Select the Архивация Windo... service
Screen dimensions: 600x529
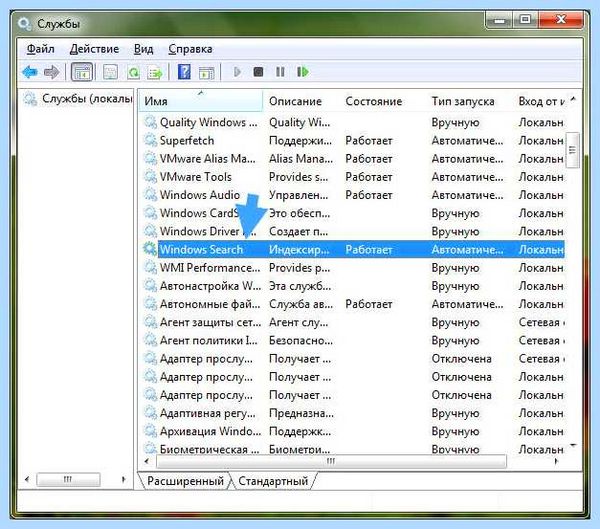coord(354,431)
